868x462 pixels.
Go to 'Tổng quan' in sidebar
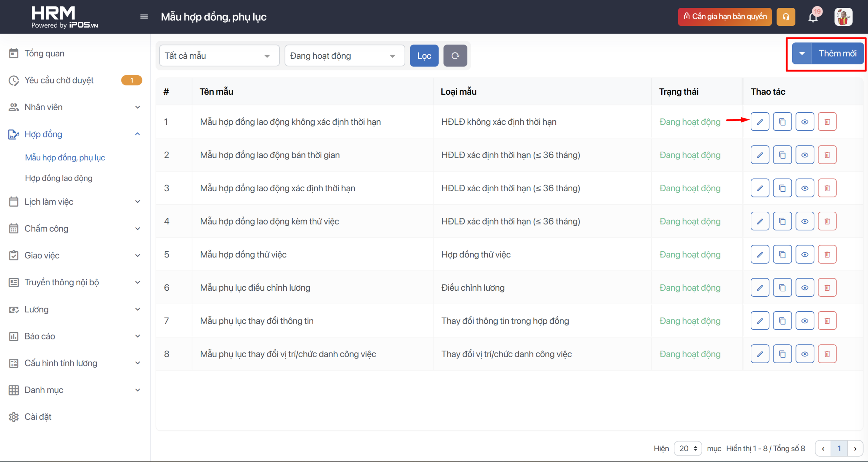[x=44, y=54]
